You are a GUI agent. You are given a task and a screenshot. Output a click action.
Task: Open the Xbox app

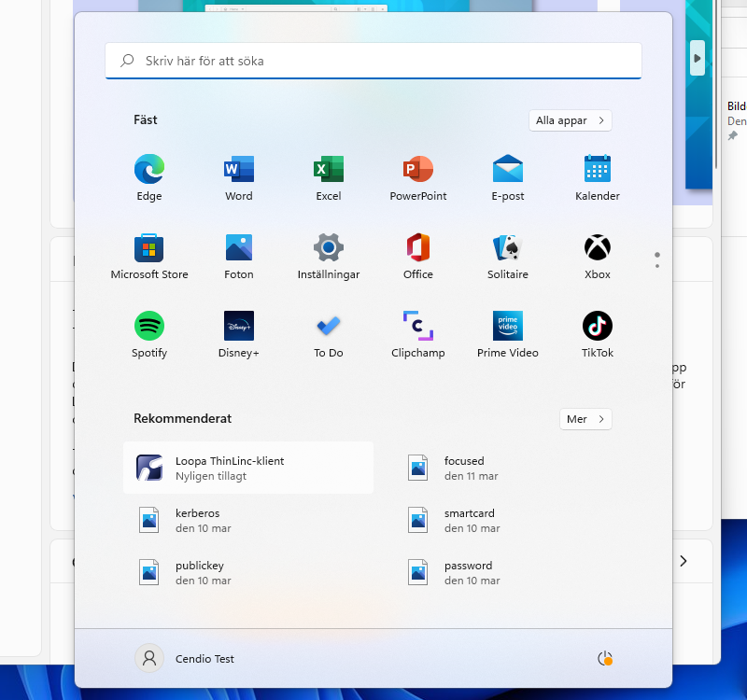click(597, 256)
